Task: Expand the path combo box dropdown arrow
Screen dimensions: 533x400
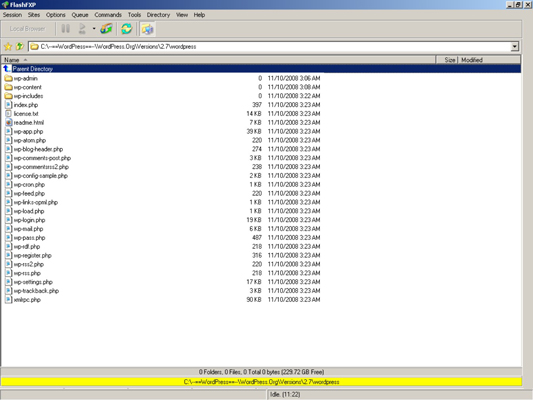Action: click(x=515, y=47)
